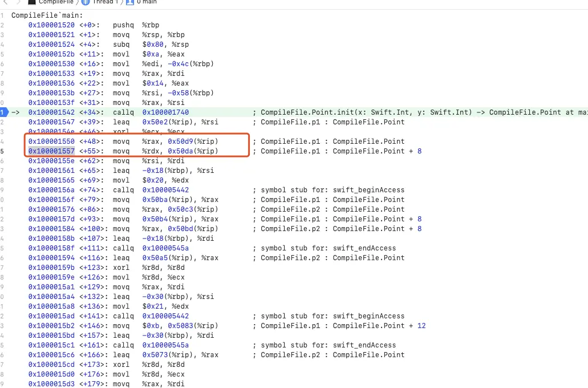Click operand '$0x20, %edx'
This screenshot has height=388, width=588.
click(165, 180)
